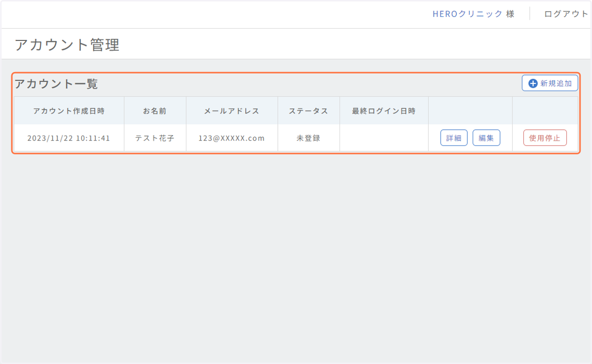Select the ステータス column header
The width and height of the screenshot is (592, 364).
pyautogui.click(x=309, y=110)
